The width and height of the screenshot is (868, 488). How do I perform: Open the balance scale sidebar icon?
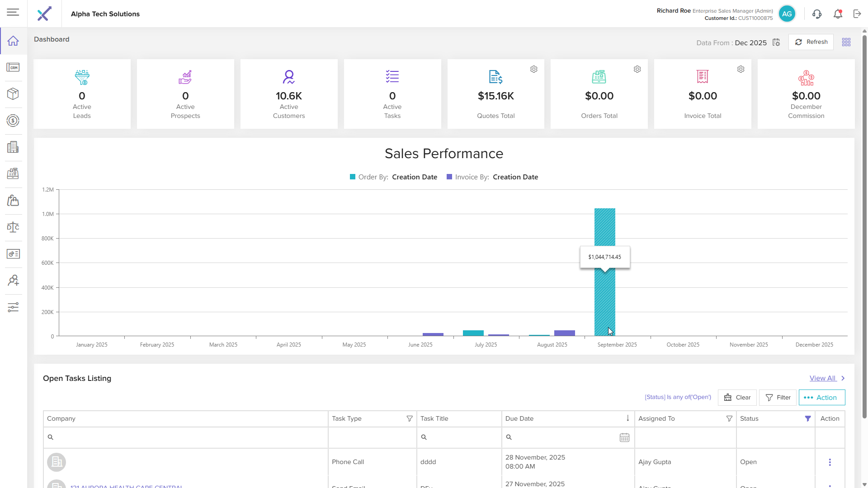pos(13,227)
